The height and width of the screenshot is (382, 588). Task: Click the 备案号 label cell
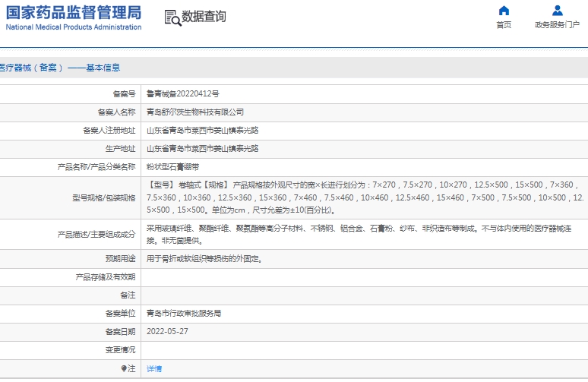pos(124,94)
